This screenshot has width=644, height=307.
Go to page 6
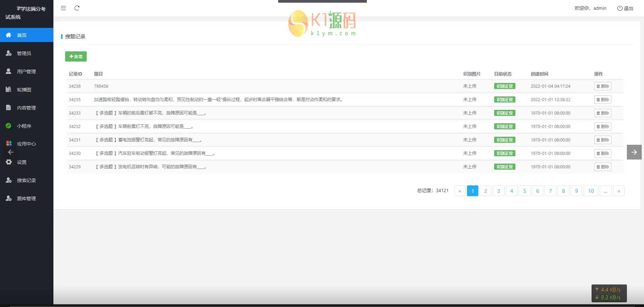(538, 191)
